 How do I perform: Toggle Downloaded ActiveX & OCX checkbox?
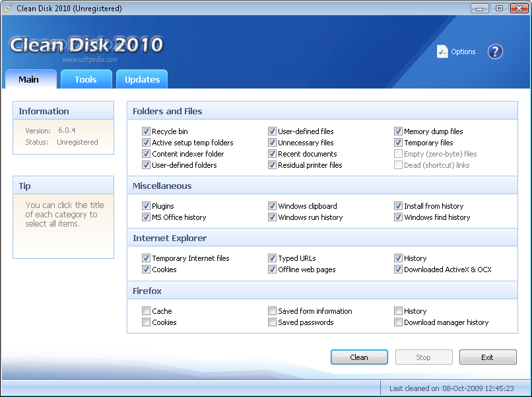[x=398, y=270]
